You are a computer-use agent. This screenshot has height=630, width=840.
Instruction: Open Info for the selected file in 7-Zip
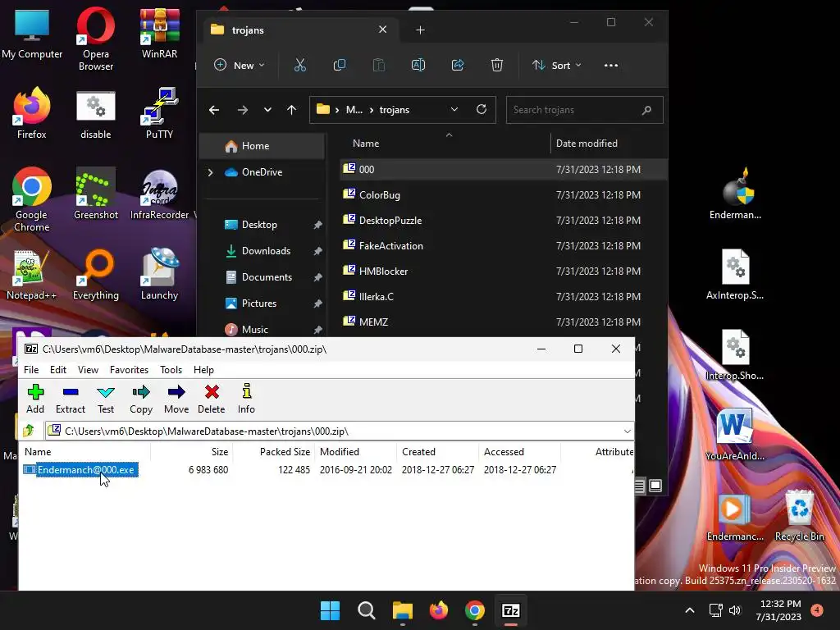click(x=246, y=399)
